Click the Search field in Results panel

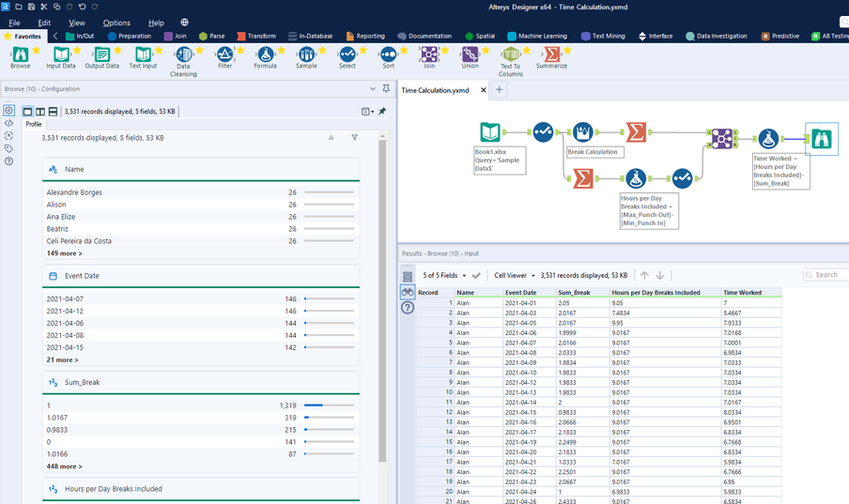(x=828, y=275)
